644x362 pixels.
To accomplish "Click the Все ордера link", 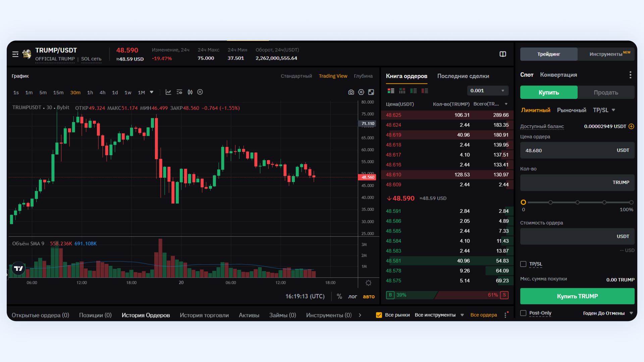I will coord(484,315).
